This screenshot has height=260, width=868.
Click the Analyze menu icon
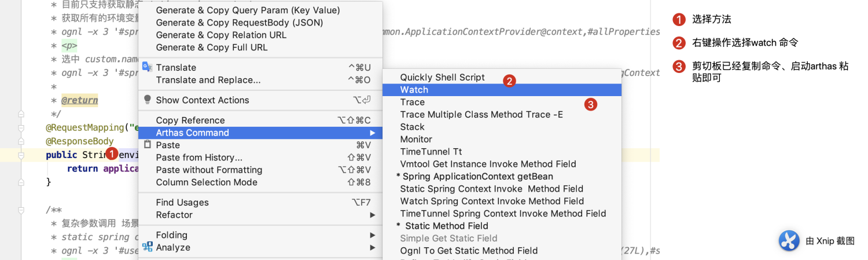[x=147, y=247]
